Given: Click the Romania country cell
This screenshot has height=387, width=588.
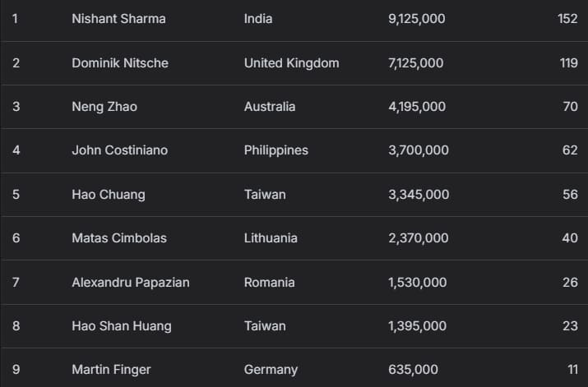Looking at the screenshot, I should pos(269,282).
